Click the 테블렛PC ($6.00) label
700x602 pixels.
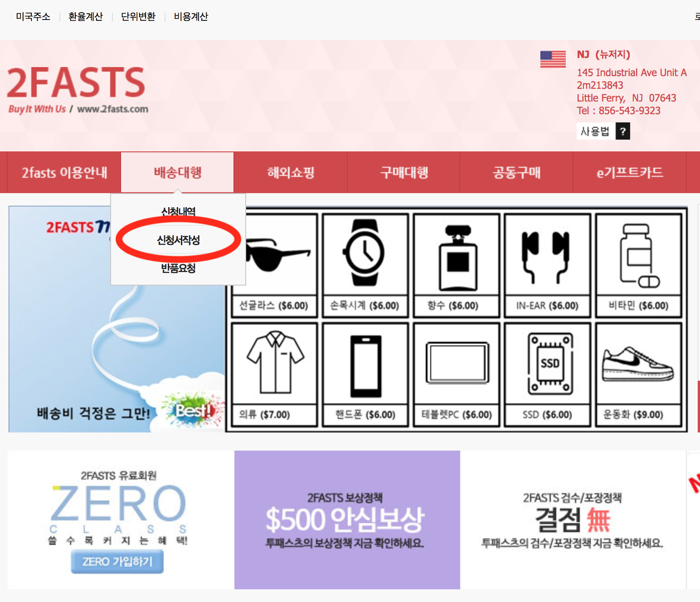tap(457, 414)
